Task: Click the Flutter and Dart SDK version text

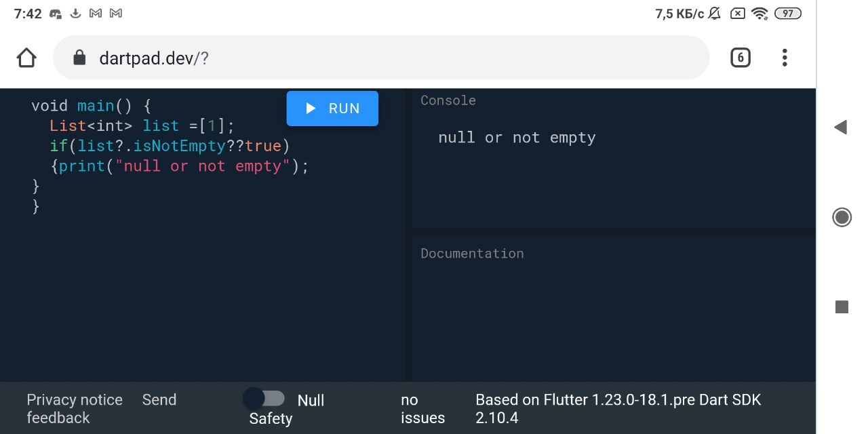Action: [x=618, y=409]
